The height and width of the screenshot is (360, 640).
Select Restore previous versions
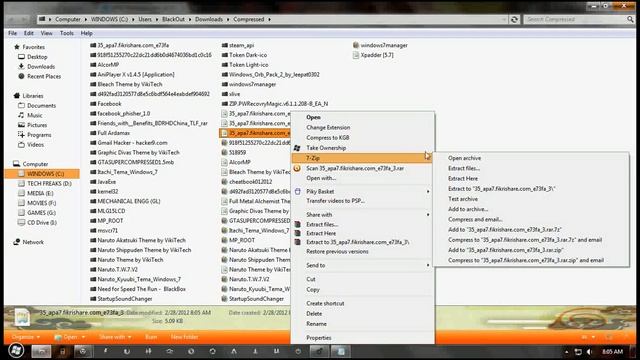click(337, 251)
